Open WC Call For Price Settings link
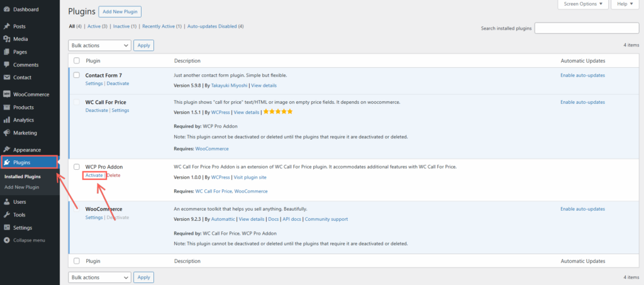This screenshot has width=644, height=285. (120, 111)
